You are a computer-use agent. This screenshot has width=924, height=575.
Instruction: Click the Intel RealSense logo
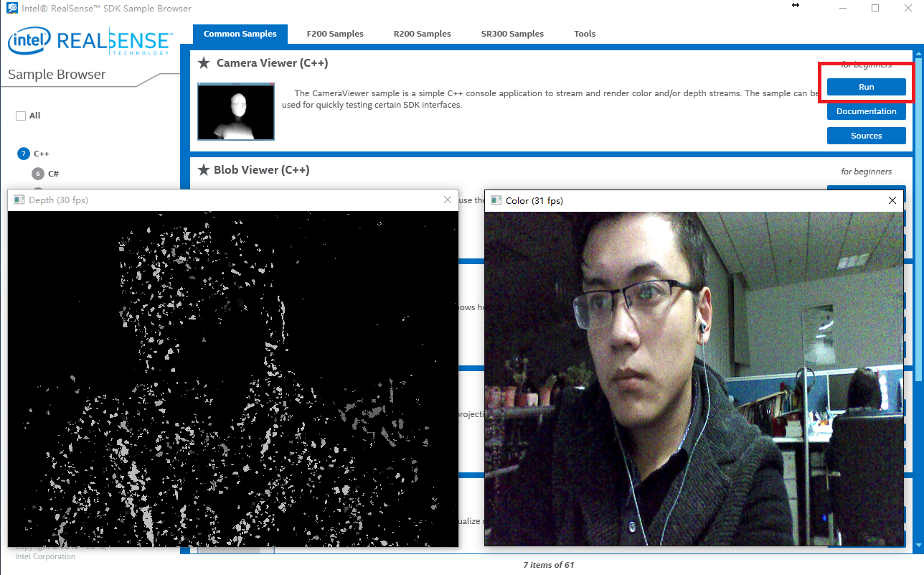coord(90,42)
